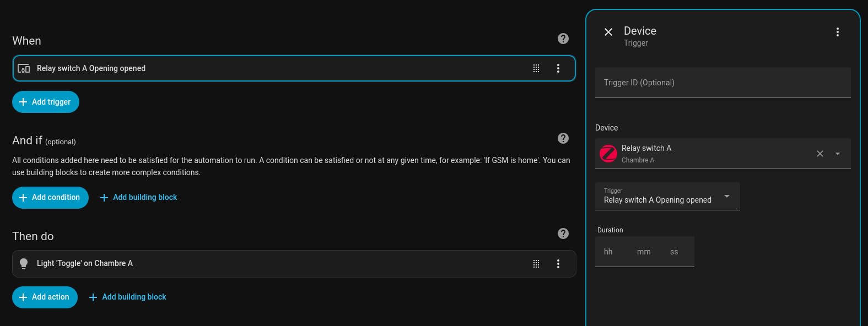This screenshot has height=326, width=868.
Task: Click the drag handle on the Light Toggle action
Action: click(x=536, y=264)
